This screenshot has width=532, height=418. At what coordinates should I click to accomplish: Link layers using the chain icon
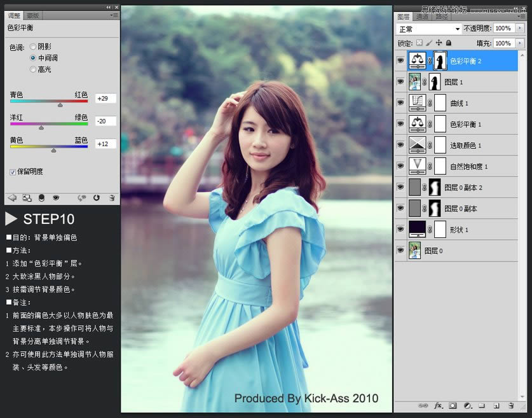[423, 405]
